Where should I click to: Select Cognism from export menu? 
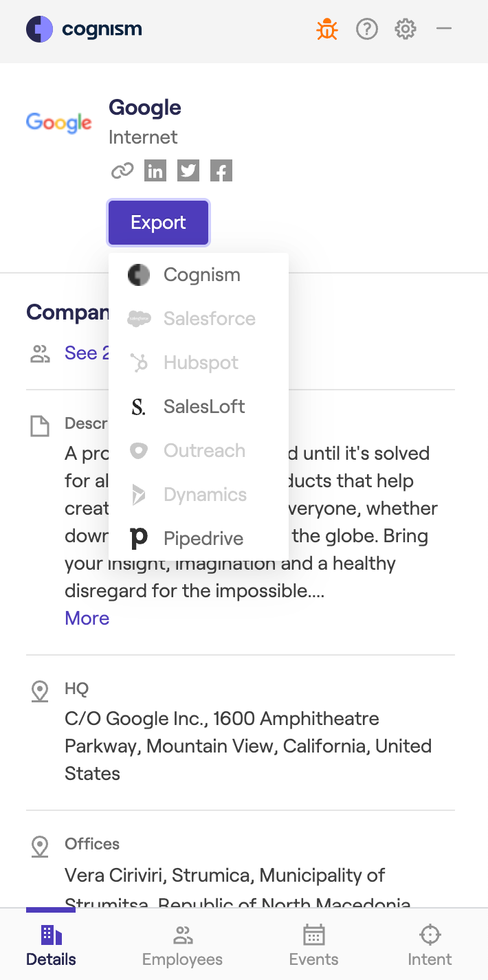tap(201, 275)
